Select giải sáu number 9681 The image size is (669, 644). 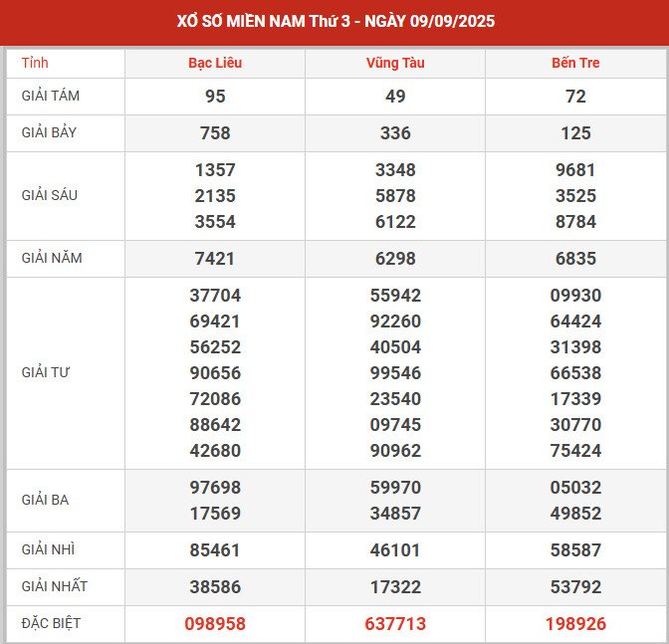(575, 170)
